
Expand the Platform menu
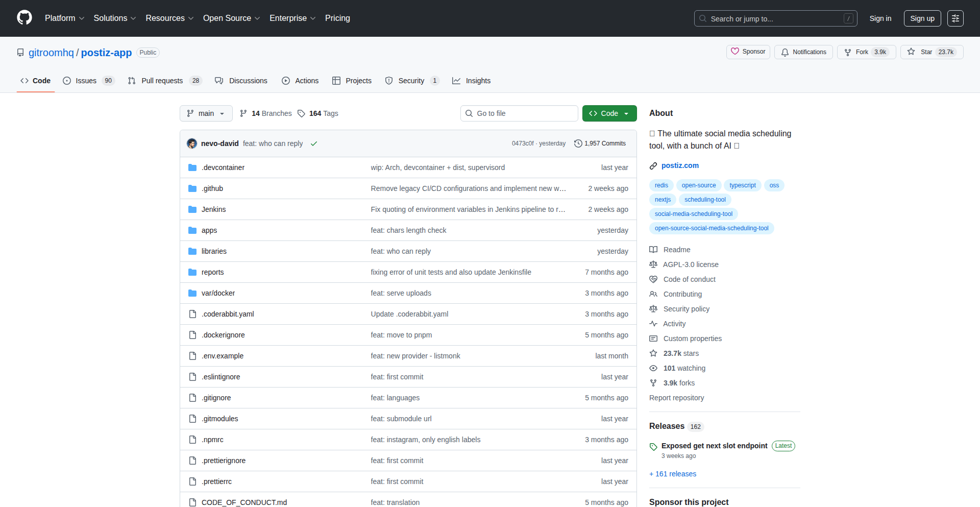click(64, 18)
